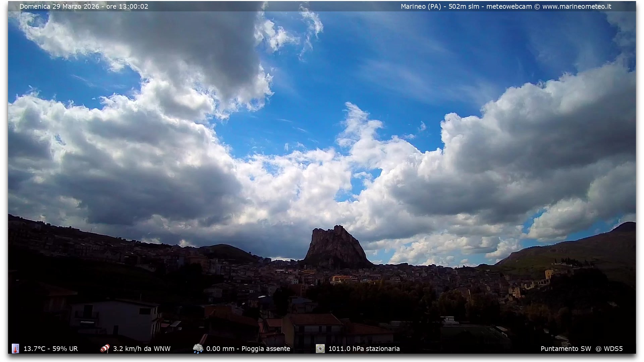Click the Domenica 29 Marzo 2026 date
Viewport: 644px width, 362px height.
coord(59,6)
